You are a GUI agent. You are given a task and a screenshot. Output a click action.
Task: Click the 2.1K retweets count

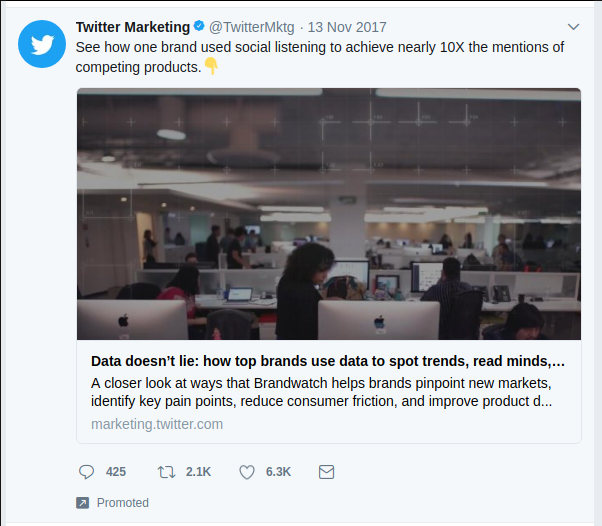(198, 472)
